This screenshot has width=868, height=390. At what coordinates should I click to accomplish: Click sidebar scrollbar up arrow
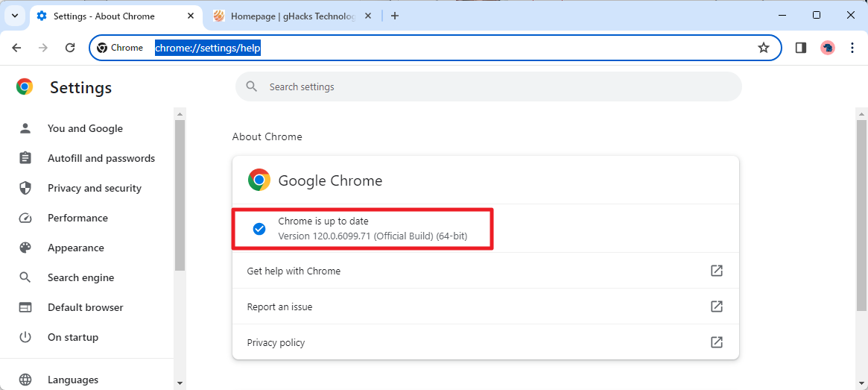pos(180,113)
